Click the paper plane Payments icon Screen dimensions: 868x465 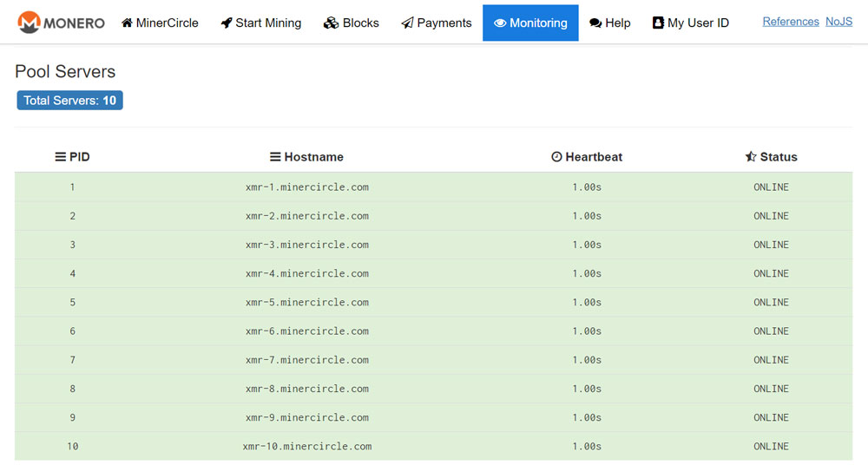(x=407, y=23)
